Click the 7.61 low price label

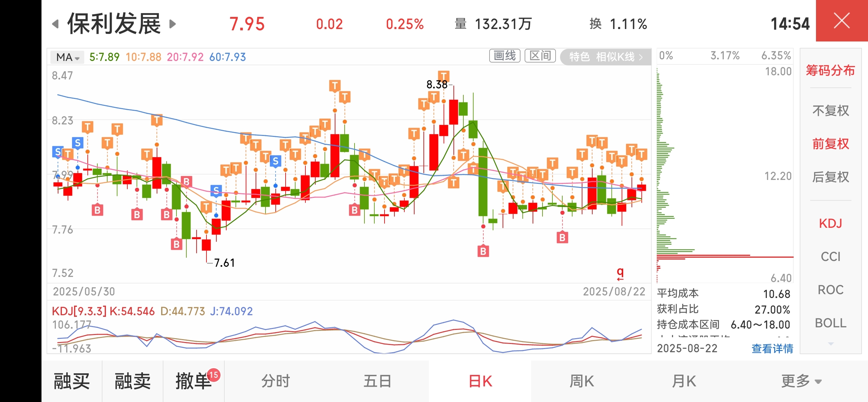tap(224, 263)
